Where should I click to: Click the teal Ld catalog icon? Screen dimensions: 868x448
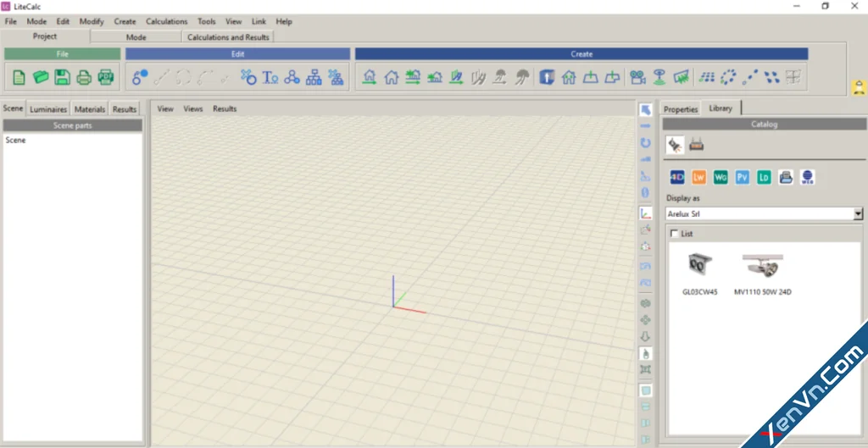(x=764, y=177)
